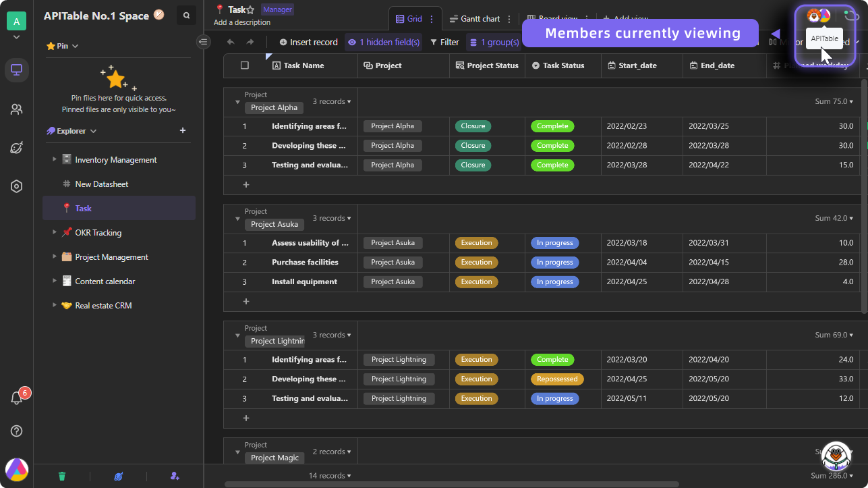868x488 pixels.
Task: Open the 14 records footer dropdown
Action: tap(330, 475)
